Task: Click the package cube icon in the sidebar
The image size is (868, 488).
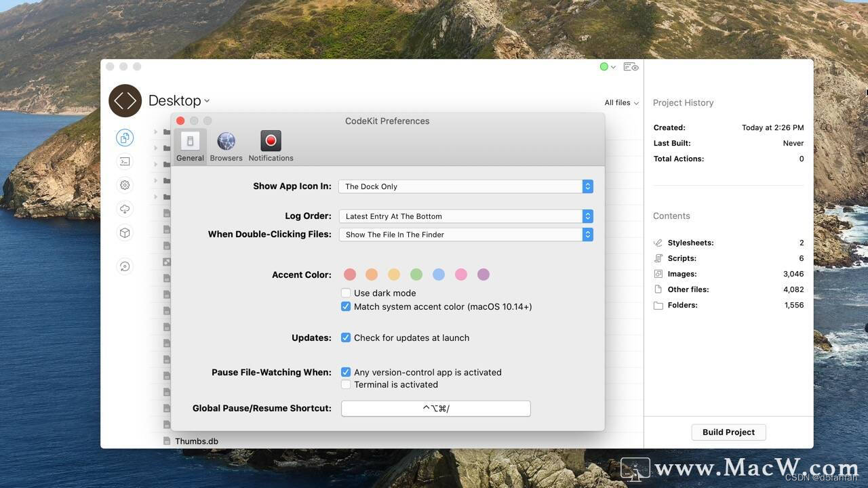Action: pyautogui.click(x=125, y=232)
